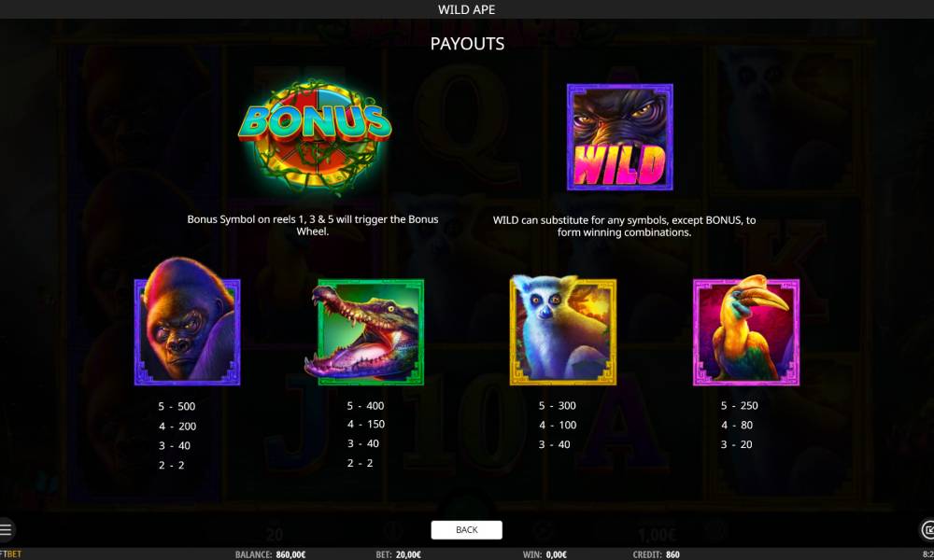This screenshot has height=560, width=934.
Task: Click the balance amount 860,00€
Action: pos(290,554)
